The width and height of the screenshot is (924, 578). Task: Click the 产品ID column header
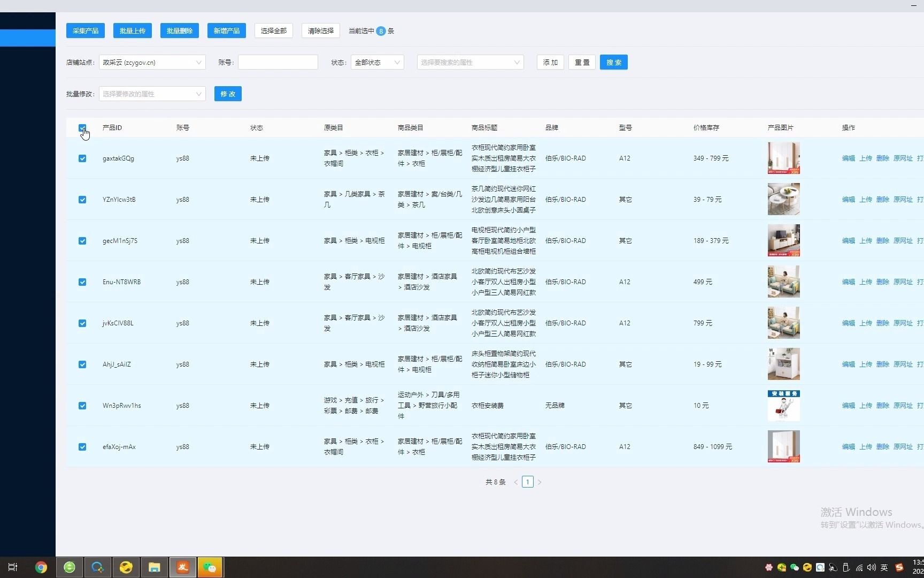pos(112,128)
